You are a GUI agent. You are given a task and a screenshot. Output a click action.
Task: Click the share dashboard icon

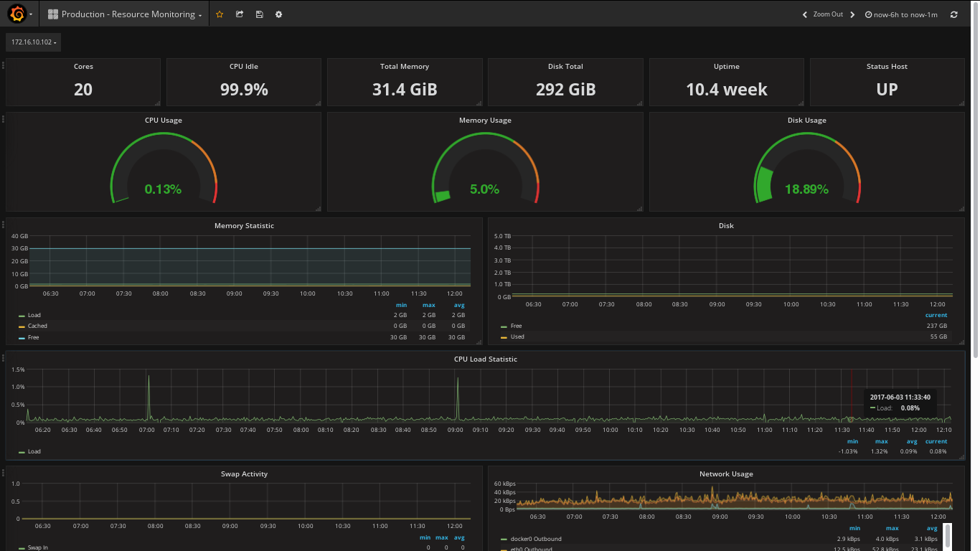(x=240, y=14)
